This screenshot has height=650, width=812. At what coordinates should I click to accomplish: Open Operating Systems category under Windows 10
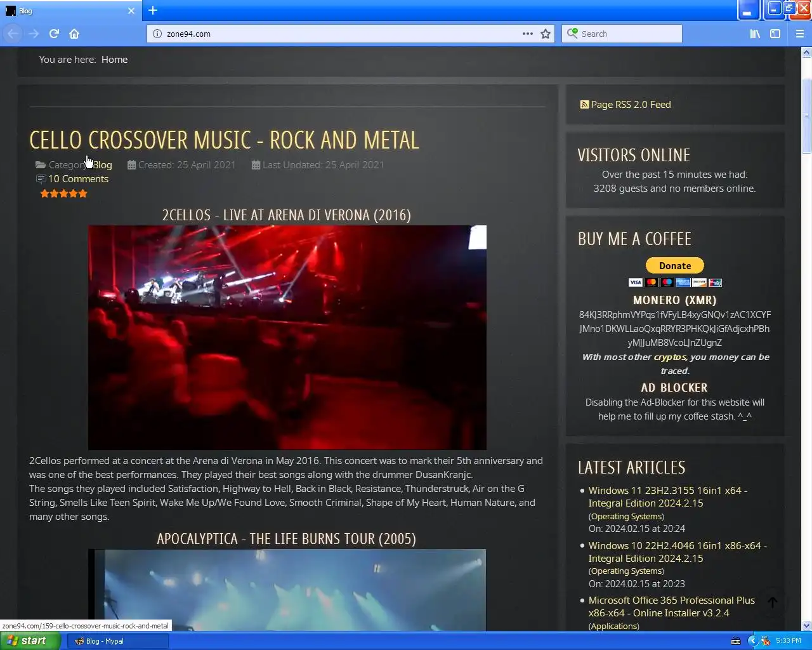pyautogui.click(x=626, y=571)
